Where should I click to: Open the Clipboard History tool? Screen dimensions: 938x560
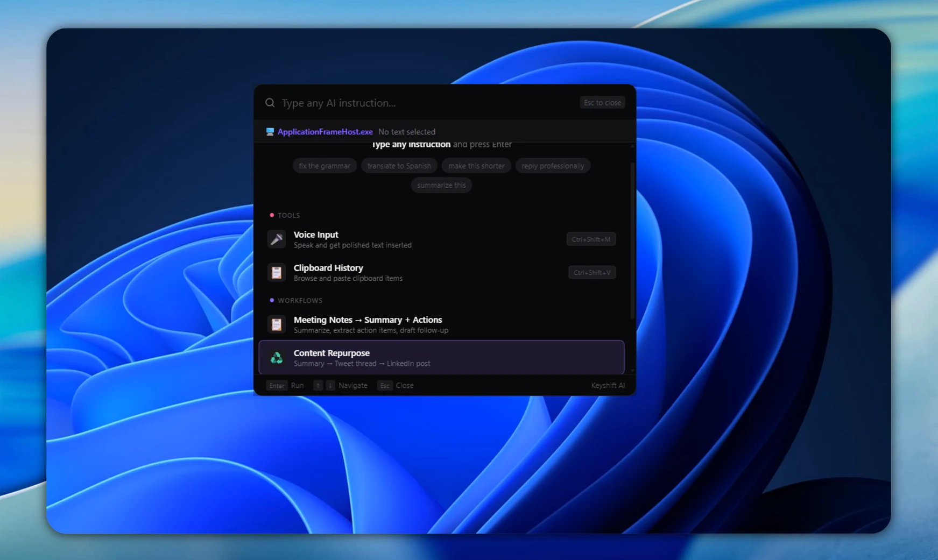(441, 273)
